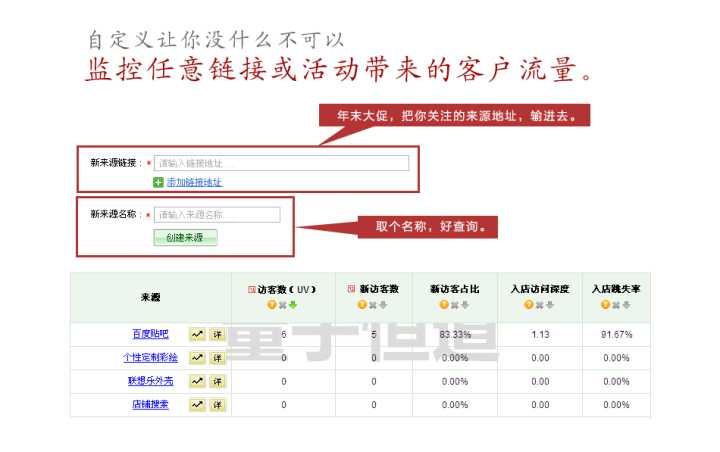Select the 0.00 visit depth in 联想乐外壳 row

coord(540,381)
